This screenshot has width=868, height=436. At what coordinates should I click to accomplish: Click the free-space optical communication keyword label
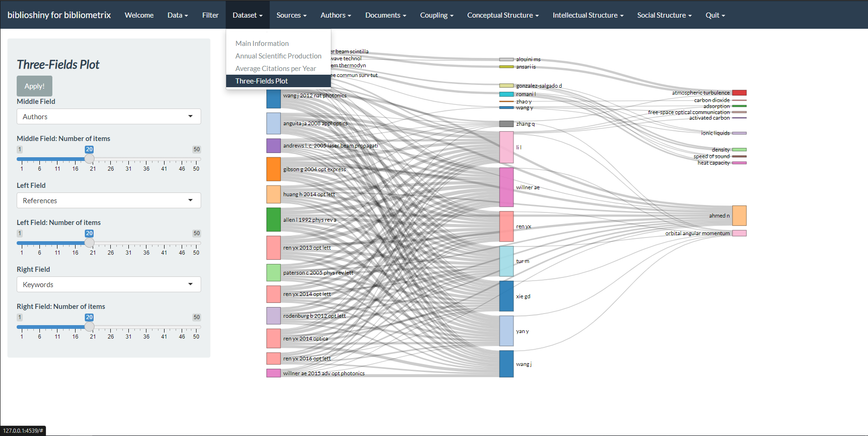pyautogui.click(x=689, y=112)
